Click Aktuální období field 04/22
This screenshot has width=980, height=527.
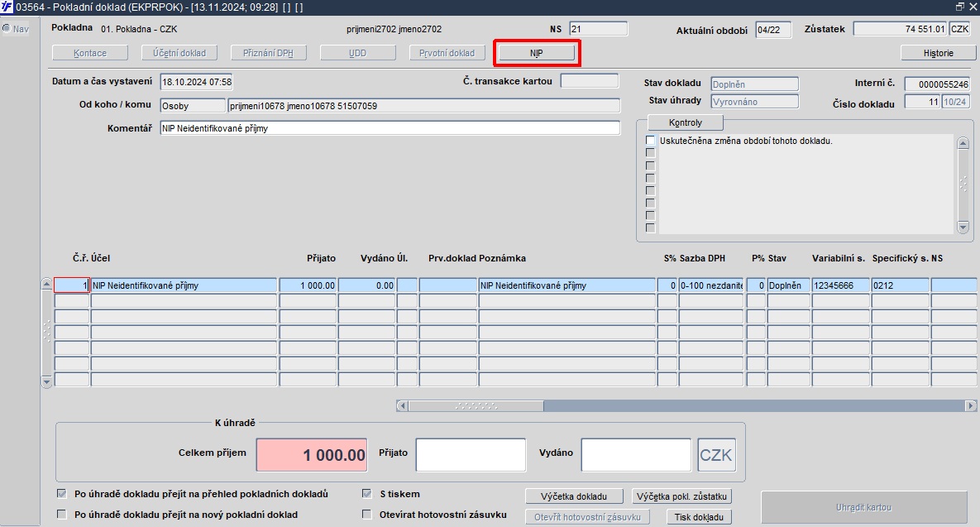point(773,30)
